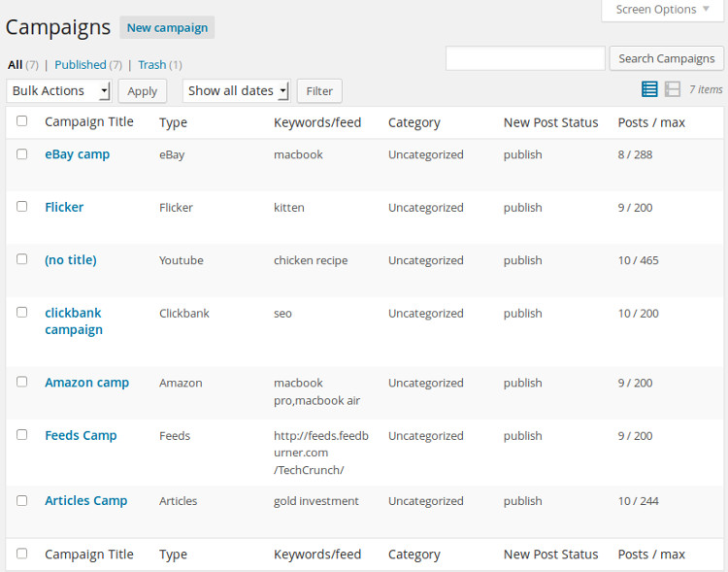Click the '7 items' count text
728x572 pixels.
pos(706,89)
